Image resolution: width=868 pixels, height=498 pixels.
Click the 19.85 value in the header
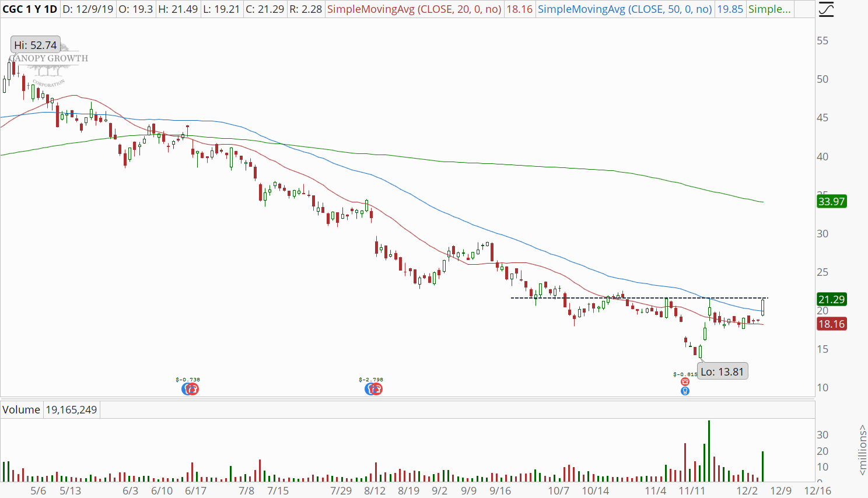tap(730, 9)
